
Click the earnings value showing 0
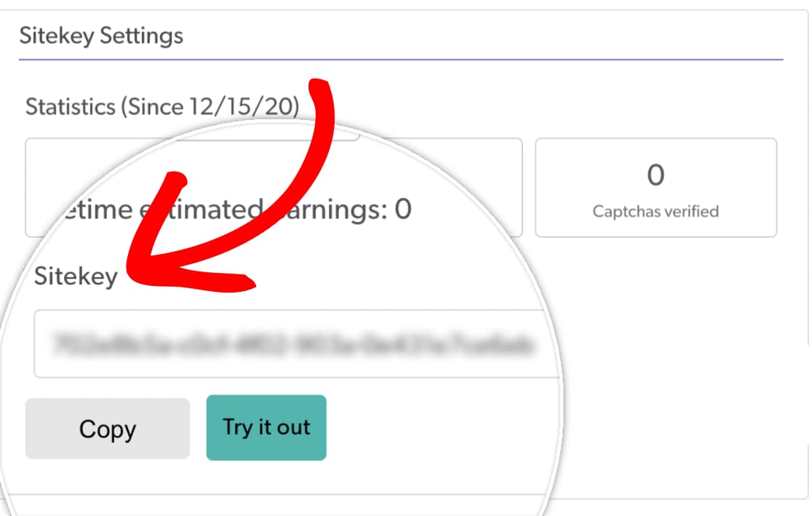pyautogui.click(x=402, y=209)
